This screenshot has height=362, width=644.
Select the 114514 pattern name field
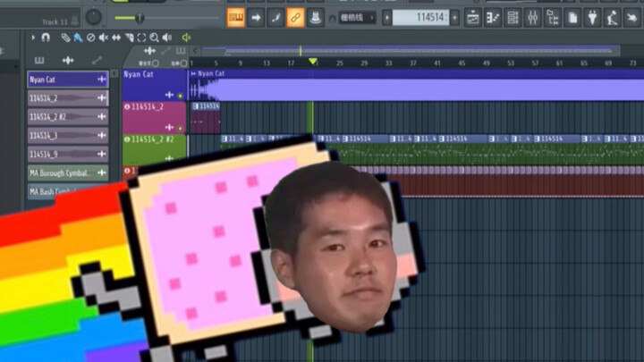pos(420,18)
